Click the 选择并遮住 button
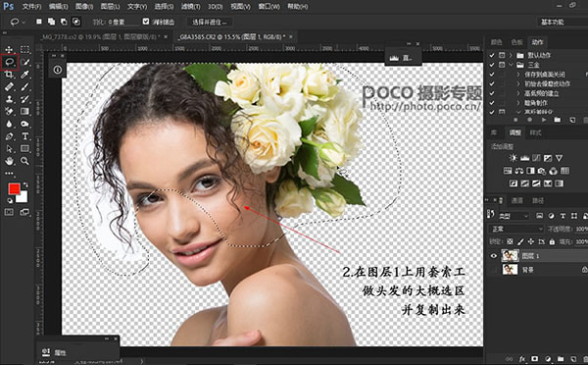 [210, 23]
